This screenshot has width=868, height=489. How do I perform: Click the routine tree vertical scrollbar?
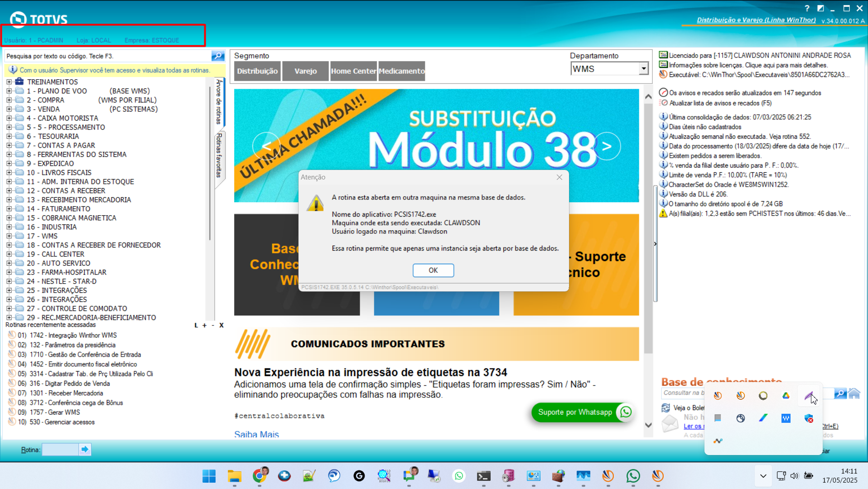point(210,163)
